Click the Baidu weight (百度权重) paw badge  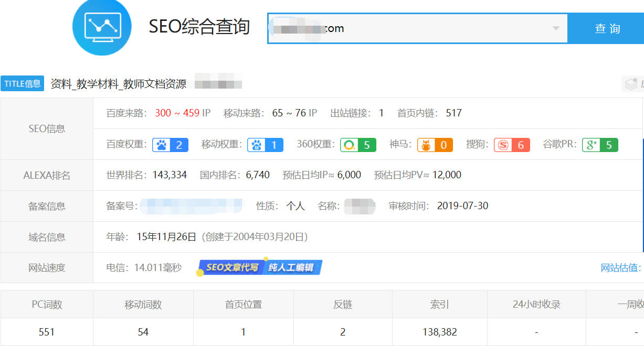pyautogui.click(x=170, y=144)
